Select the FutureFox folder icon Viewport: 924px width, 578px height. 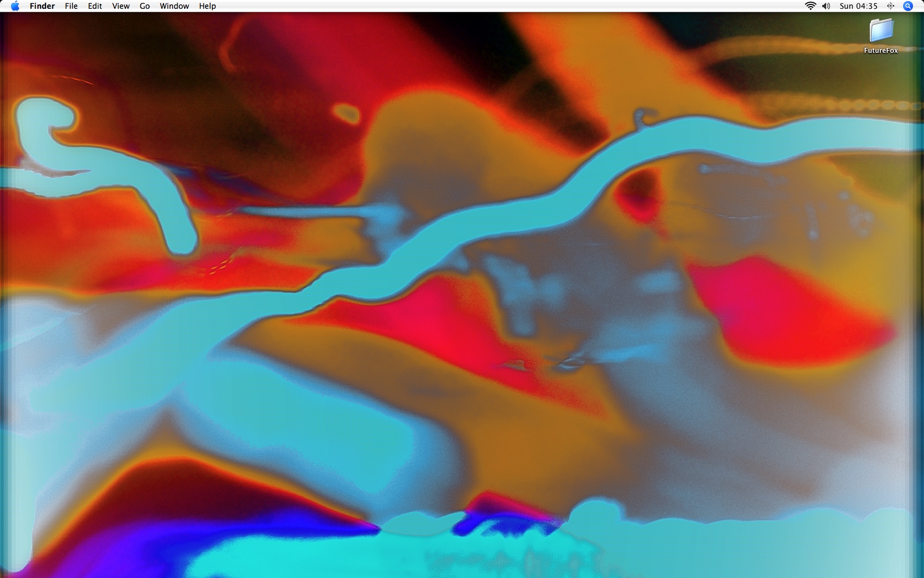[881, 30]
